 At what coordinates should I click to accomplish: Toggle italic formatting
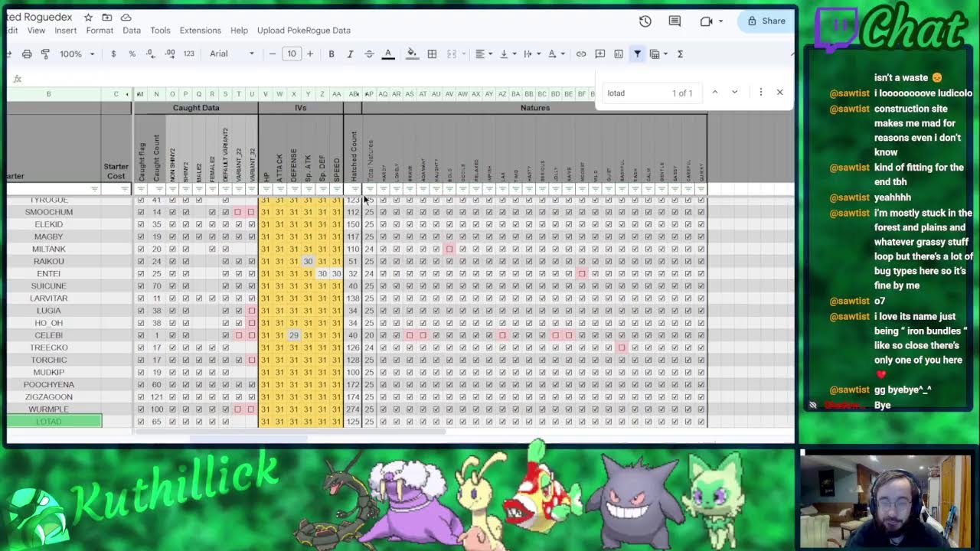pyautogui.click(x=350, y=54)
